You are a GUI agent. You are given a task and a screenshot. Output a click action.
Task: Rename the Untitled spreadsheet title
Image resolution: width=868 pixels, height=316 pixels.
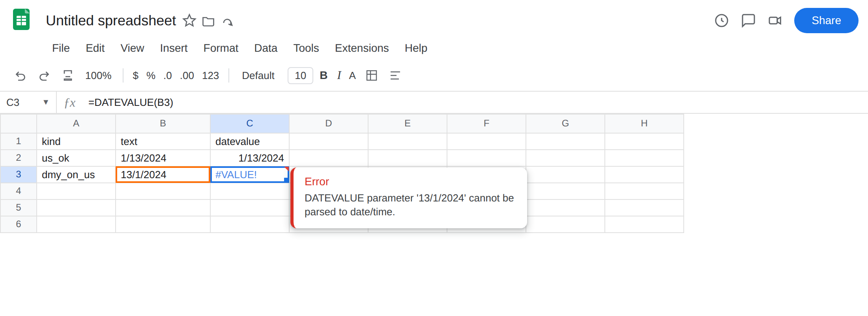tap(111, 21)
